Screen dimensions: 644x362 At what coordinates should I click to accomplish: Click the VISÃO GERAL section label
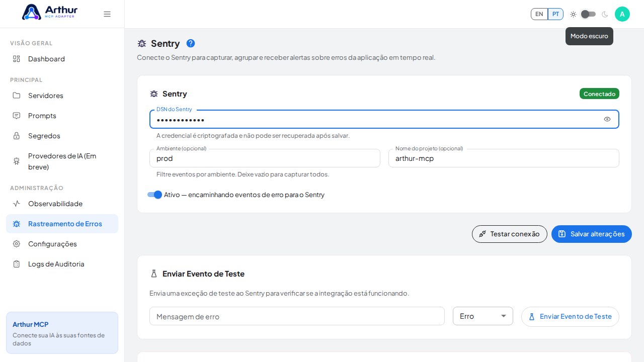pyautogui.click(x=31, y=43)
